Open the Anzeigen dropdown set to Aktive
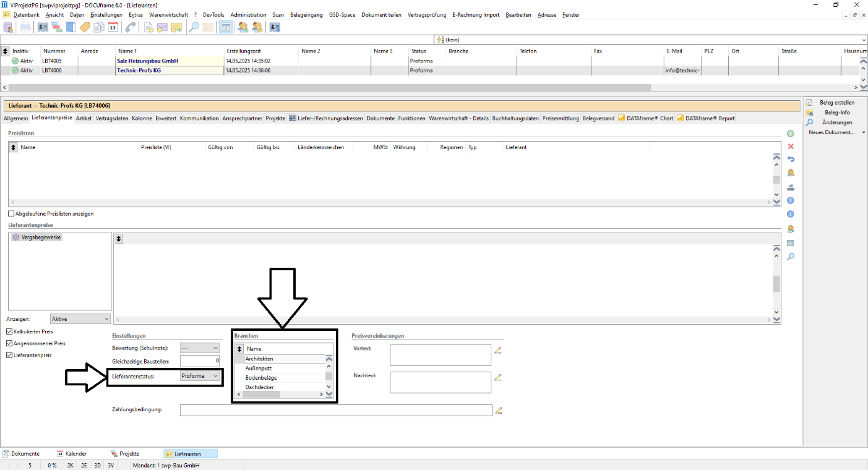 80,319
